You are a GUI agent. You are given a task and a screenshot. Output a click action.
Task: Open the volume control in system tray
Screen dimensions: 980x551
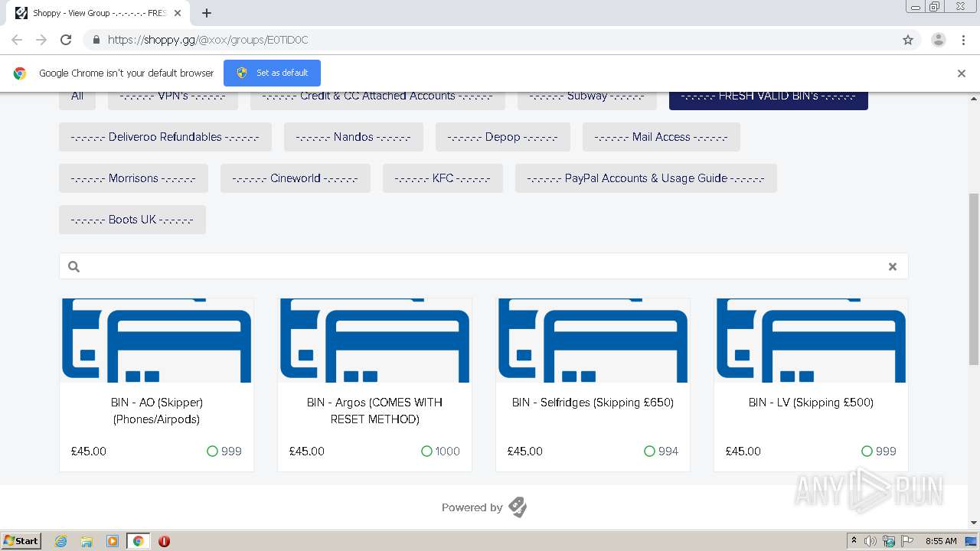(871, 541)
